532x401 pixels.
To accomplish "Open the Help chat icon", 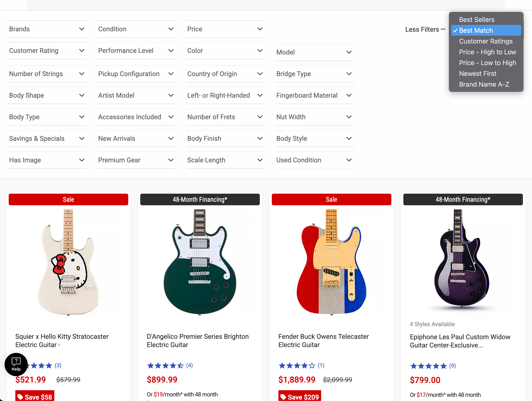I will [x=16, y=364].
